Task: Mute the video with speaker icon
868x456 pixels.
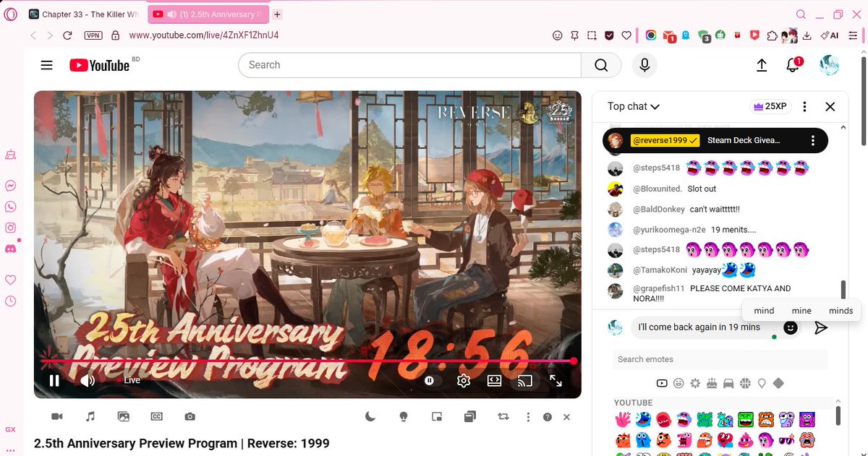Action: (x=88, y=380)
